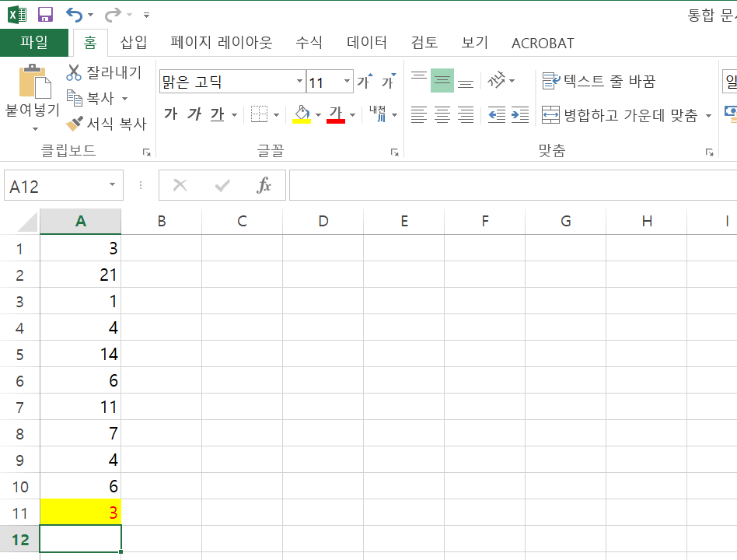The width and height of the screenshot is (737, 560).
Task: Click 잘라내기 cut button
Action: pyautogui.click(x=104, y=72)
